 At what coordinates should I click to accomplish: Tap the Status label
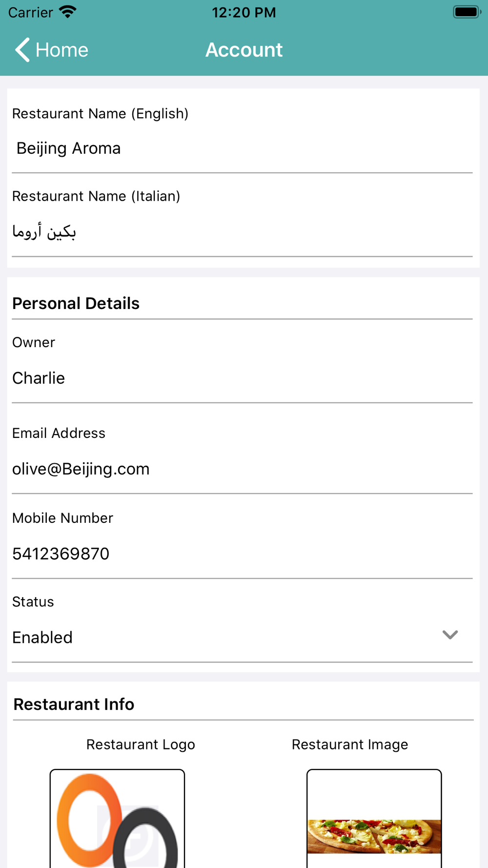tap(33, 601)
